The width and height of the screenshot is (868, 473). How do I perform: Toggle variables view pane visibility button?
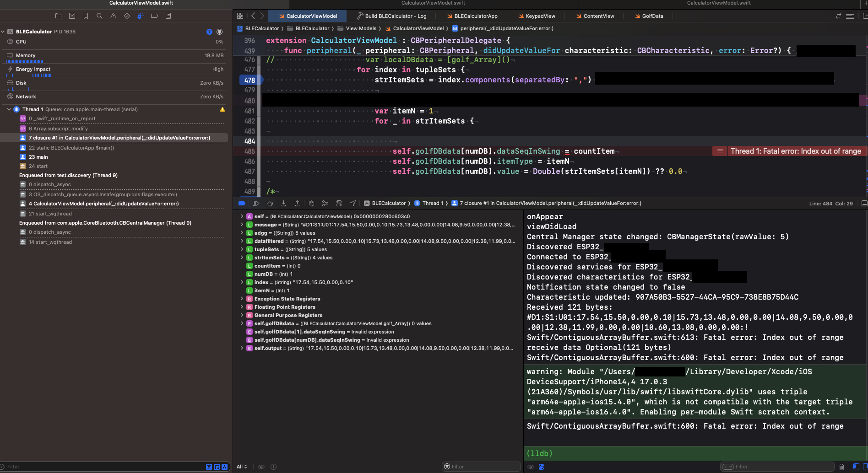coord(856,467)
